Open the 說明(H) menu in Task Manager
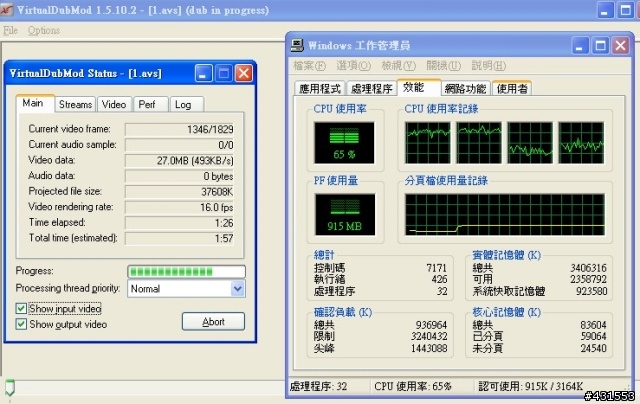The image size is (640, 404). click(489, 65)
